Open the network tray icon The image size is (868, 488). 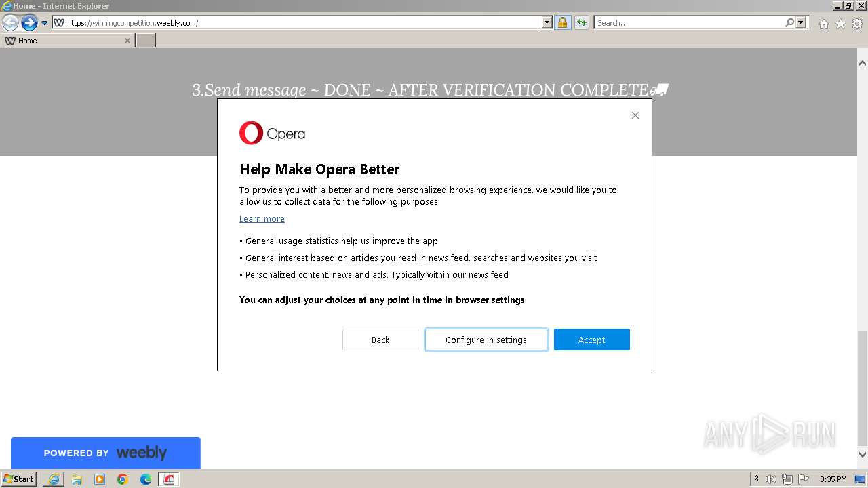click(x=787, y=479)
